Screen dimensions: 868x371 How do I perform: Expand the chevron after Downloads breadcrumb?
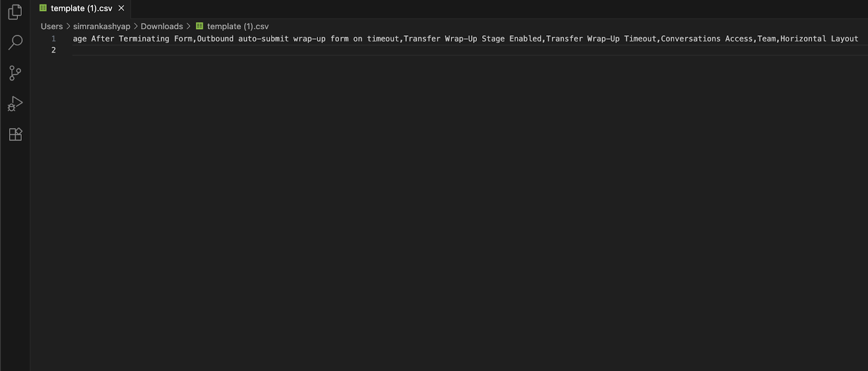189,26
